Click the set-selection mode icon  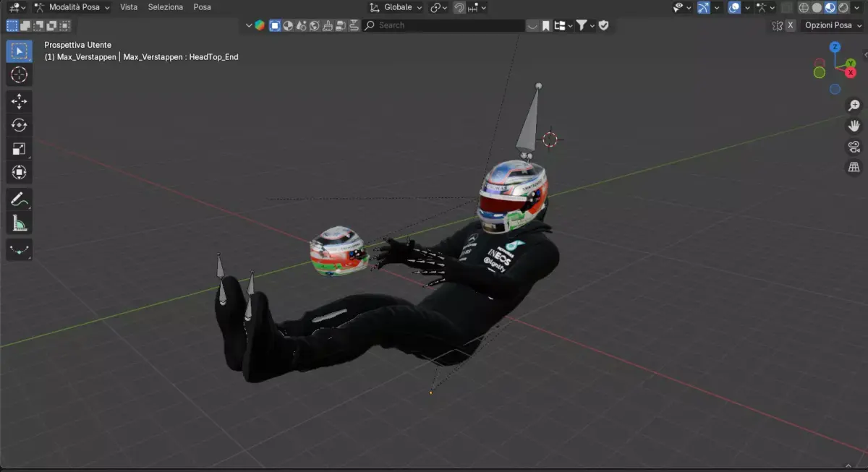tap(12, 25)
